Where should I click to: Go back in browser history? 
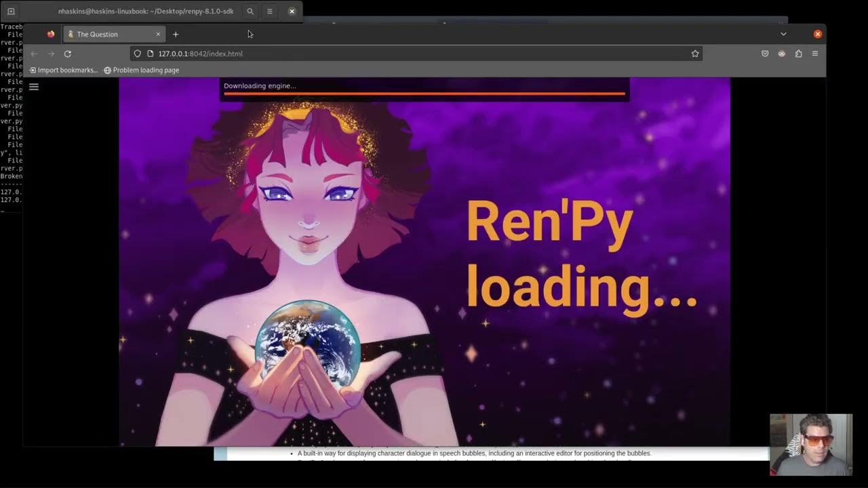(x=34, y=54)
